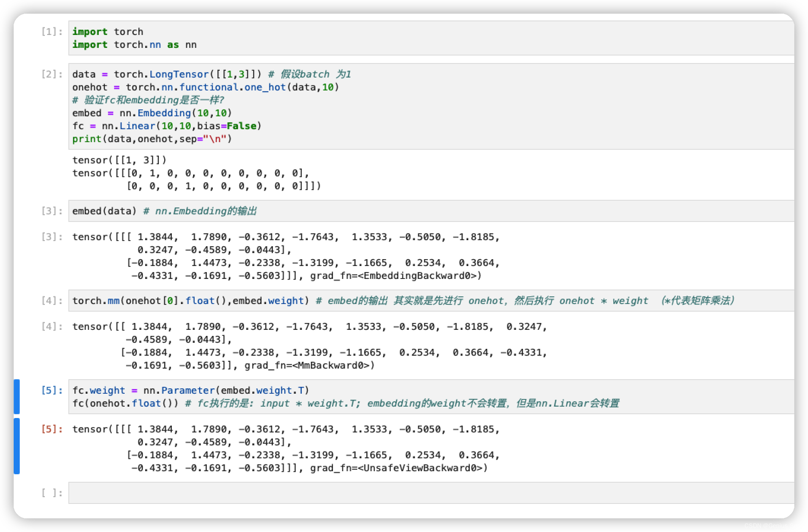Click the first output row of output [3]
Image resolution: width=808 pixels, height=532 pixels.
pyautogui.click(x=286, y=237)
